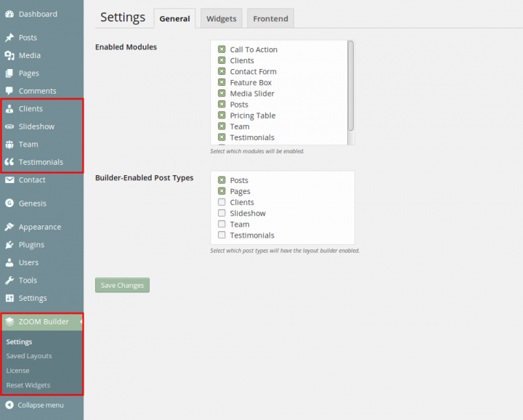Click the Team group icon in sidebar
Screen dimensions: 523x420
[x=9, y=145]
